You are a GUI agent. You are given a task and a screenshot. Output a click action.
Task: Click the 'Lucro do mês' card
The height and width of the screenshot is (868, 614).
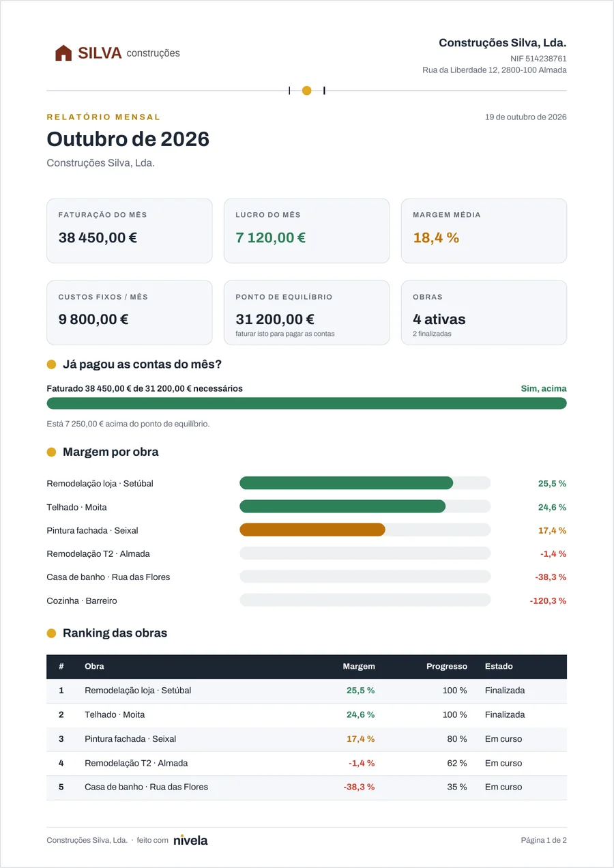point(306,231)
